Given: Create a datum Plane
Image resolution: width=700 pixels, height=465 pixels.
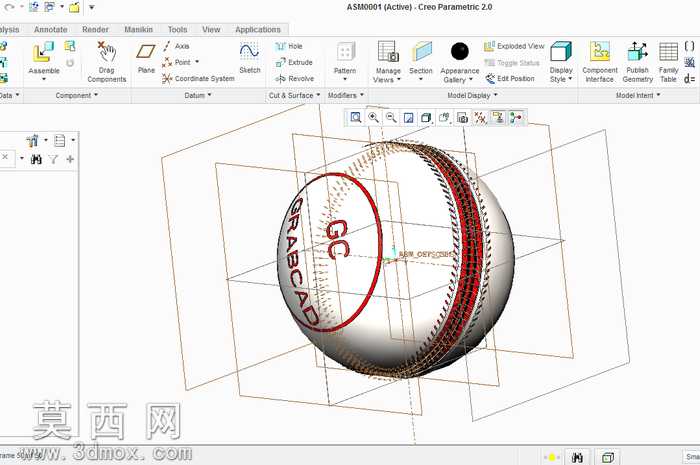Looking at the screenshot, I should tap(146, 58).
